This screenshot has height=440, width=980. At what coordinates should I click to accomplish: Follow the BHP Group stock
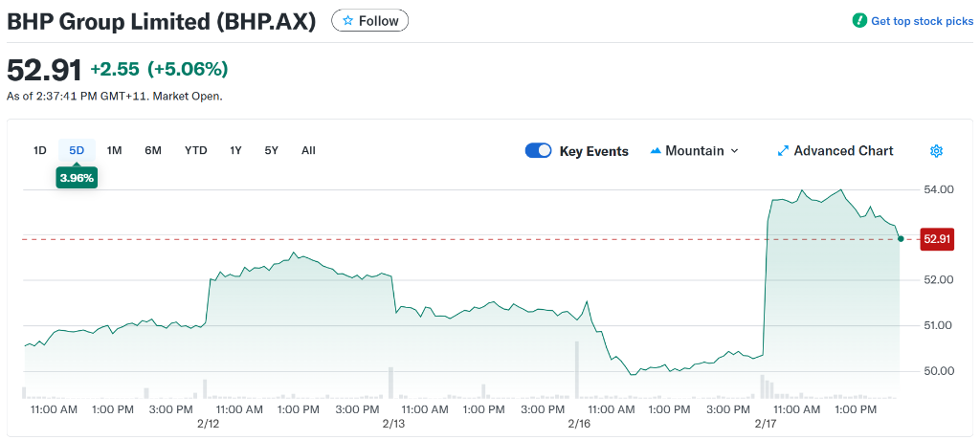369,20
